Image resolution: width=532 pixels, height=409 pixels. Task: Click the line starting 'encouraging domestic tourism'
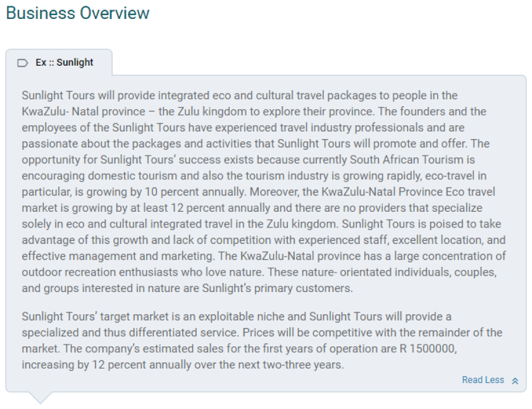254,176
